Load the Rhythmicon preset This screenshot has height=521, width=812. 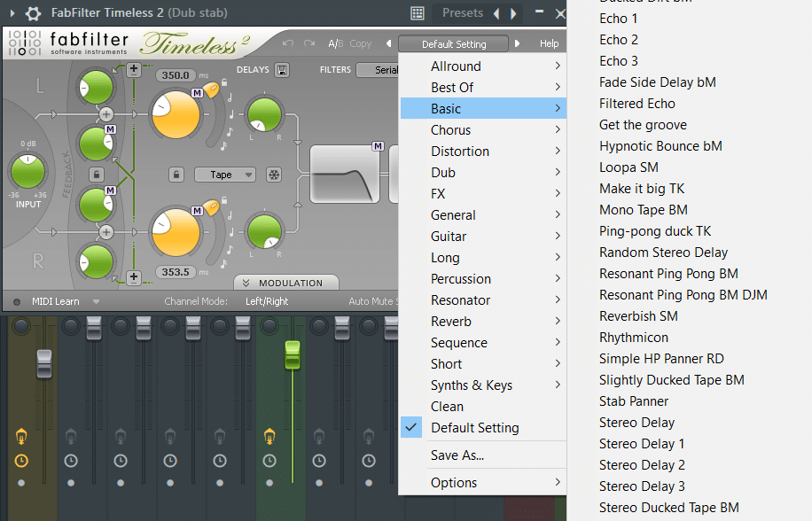(x=633, y=338)
